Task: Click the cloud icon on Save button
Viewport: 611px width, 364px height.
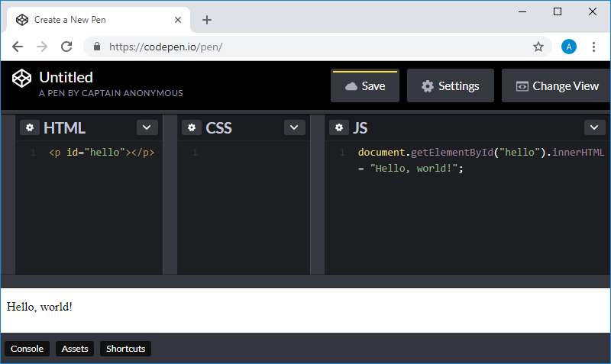Action: tap(351, 86)
